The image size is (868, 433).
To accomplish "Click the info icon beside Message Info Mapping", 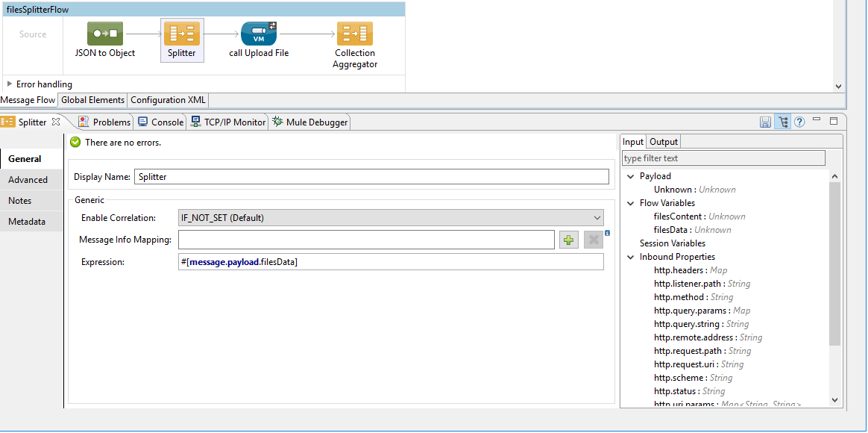I will tap(606, 234).
